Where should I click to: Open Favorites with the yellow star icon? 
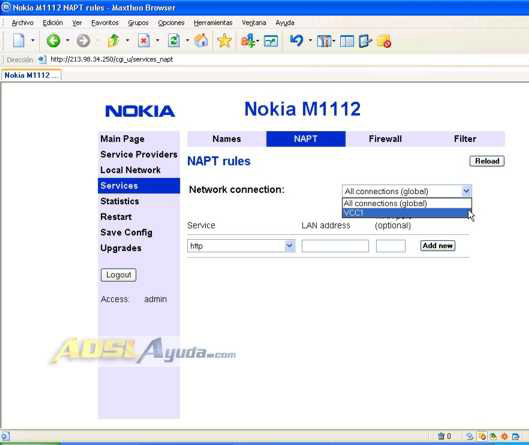click(x=224, y=40)
